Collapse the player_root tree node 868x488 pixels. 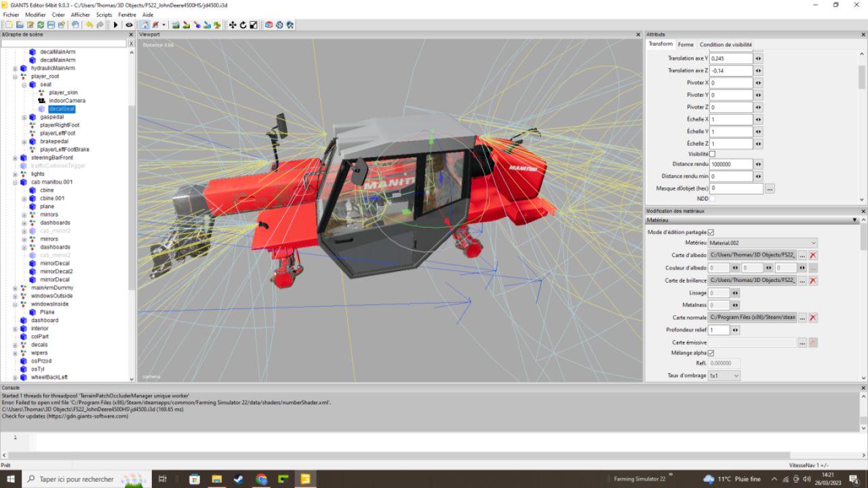point(15,77)
